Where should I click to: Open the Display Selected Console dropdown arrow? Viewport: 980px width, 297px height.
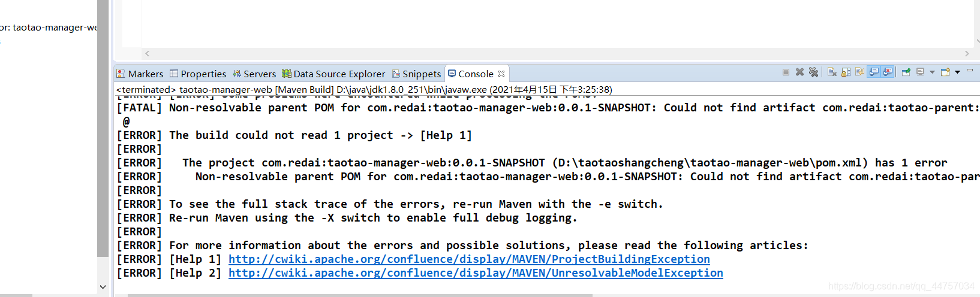932,72
